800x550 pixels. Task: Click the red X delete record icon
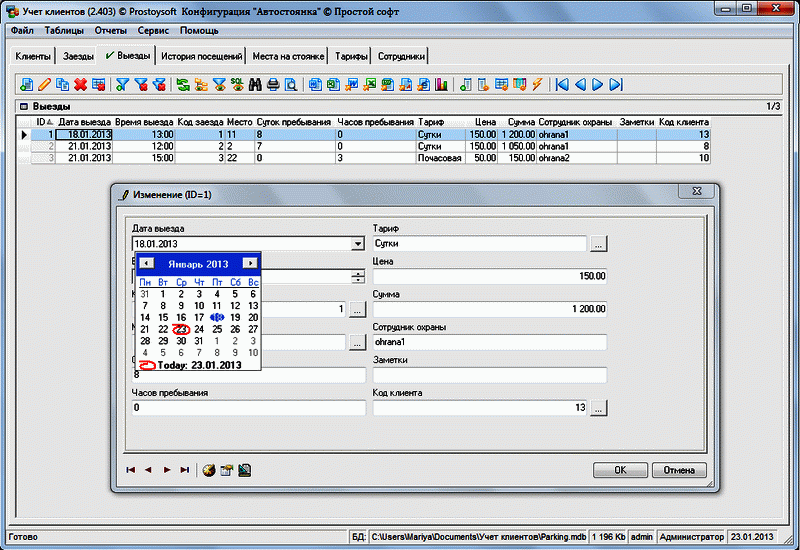click(x=80, y=85)
